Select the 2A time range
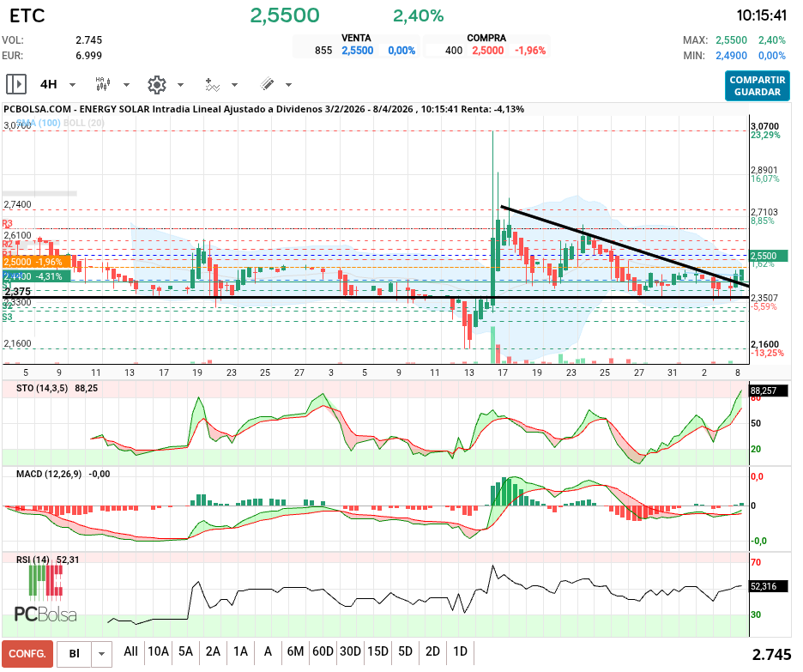The image size is (803, 672). pos(213,651)
